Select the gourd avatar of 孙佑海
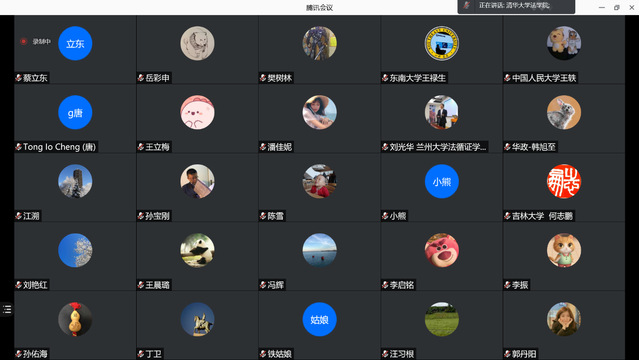The height and width of the screenshot is (360, 639). coord(75,319)
